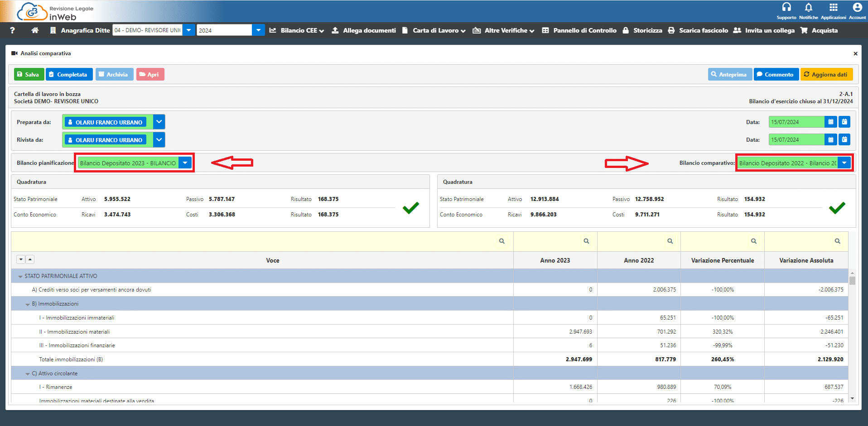Open the Supporto headset icon
Screen dimensions: 868x426
[786, 7]
